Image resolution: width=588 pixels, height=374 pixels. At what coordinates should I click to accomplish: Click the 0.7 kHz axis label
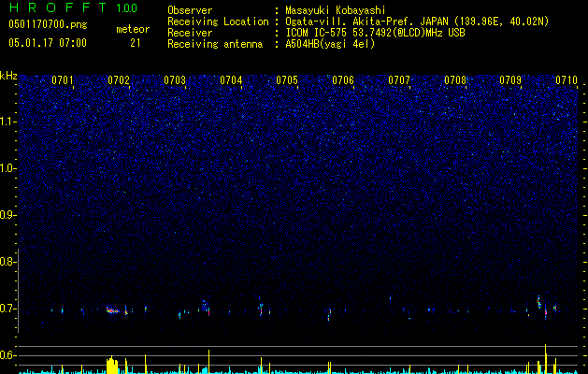click(7, 309)
